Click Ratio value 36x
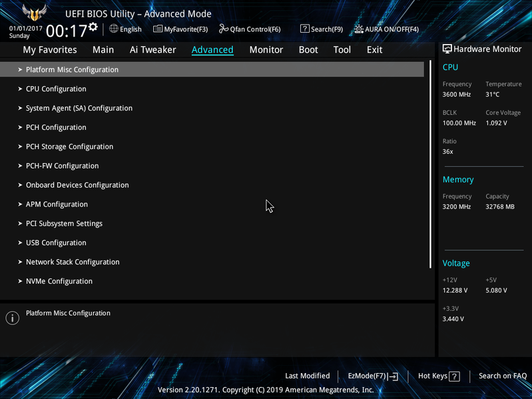The width and height of the screenshot is (532, 399). point(447,152)
